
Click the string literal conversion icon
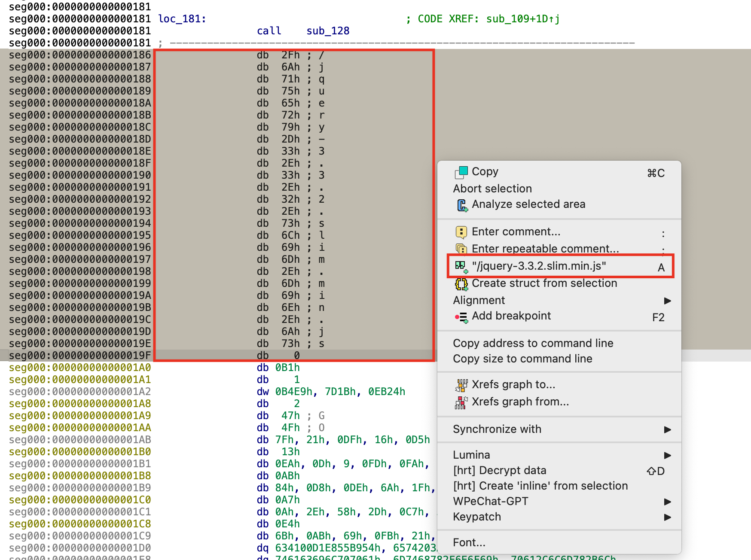461,266
